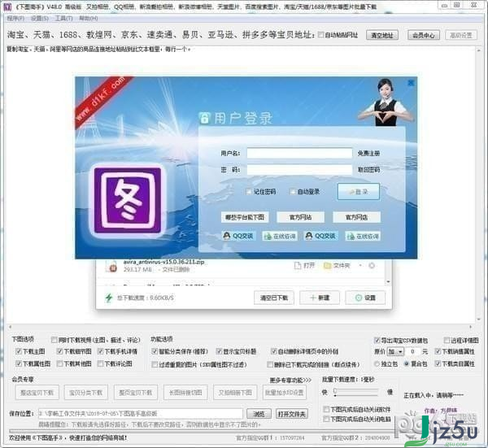Select the 独立包 radio button
Viewport: 488px width, 448px height.
[377, 363]
